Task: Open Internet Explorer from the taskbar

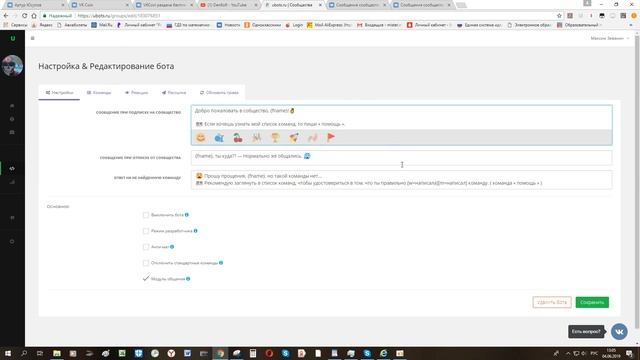Action: 383,353
